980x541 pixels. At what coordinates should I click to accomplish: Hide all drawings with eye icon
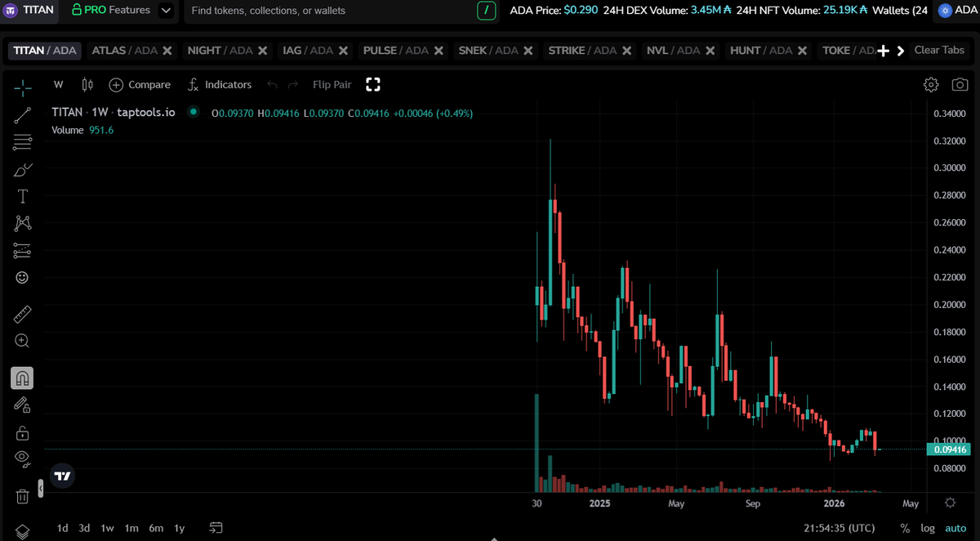[x=23, y=458]
